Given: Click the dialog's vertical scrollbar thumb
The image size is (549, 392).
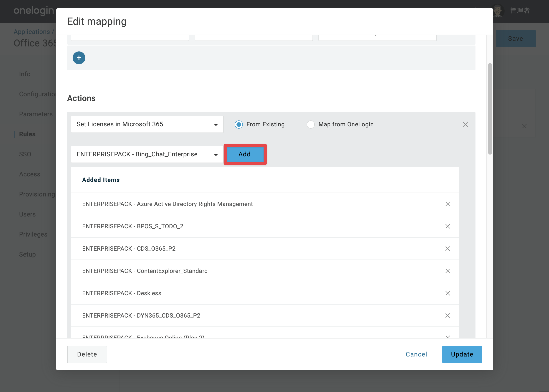Looking at the screenshot, I should 490,109.
